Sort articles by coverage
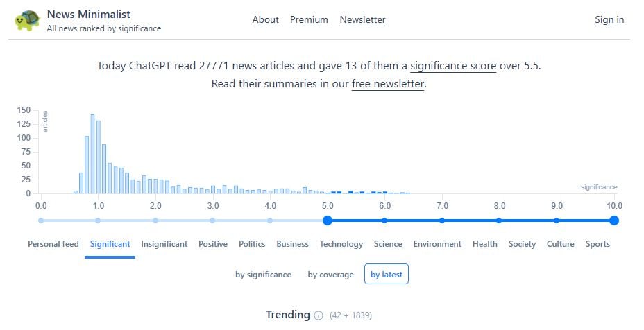644x330 pixels. coord(330,275)
